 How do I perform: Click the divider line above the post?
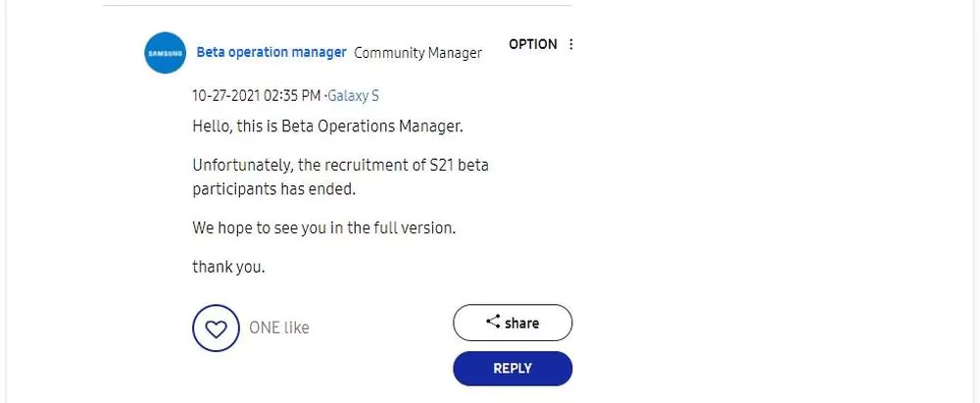(x=337, y=6)
